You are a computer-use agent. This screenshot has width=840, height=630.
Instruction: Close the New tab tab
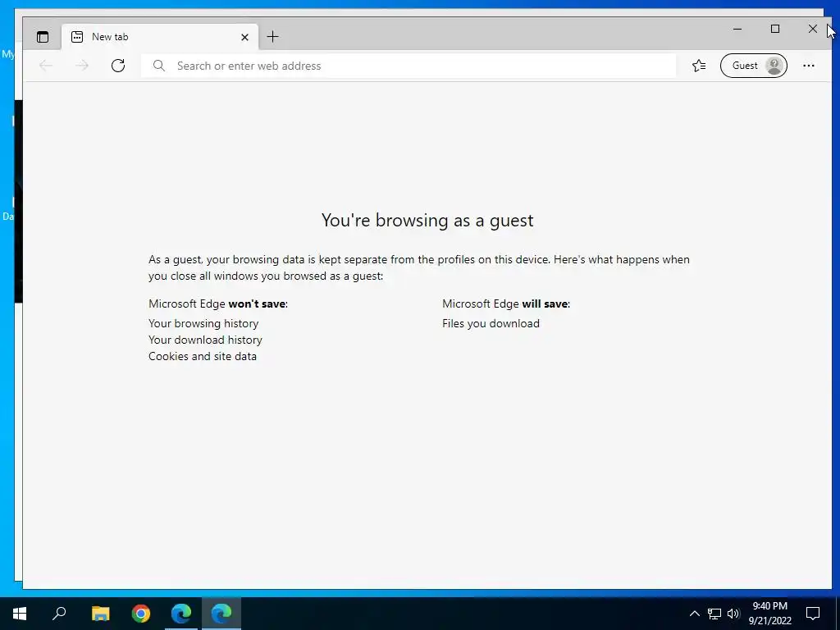[x=244, y=37]
